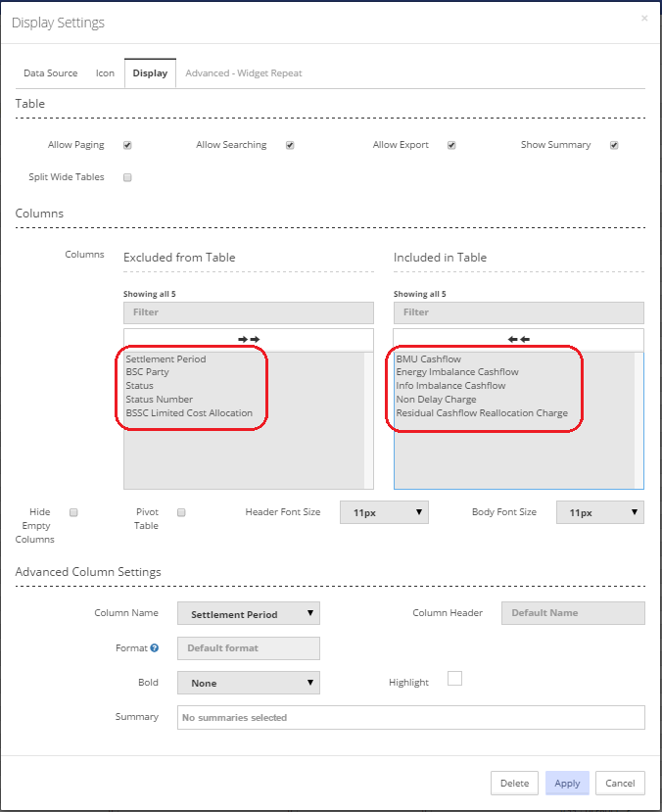Screen dimensions: 662x812
Task: Click the Delete button
Action: tap(514, 783)
